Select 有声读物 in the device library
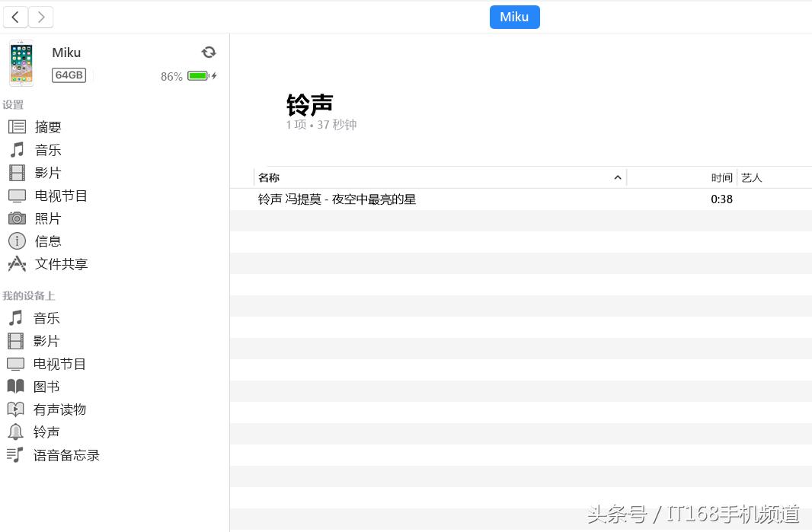The height and width of the screenshot is (532, 812). [59, 409]
